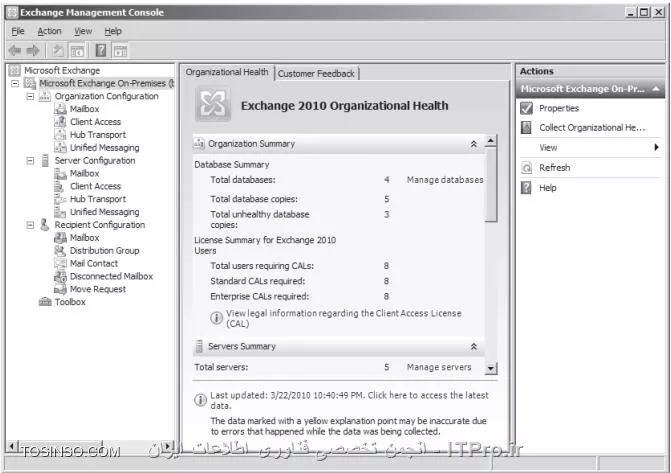
Task: Open the Help menu in menu bar
Action: tap(113, 31)
